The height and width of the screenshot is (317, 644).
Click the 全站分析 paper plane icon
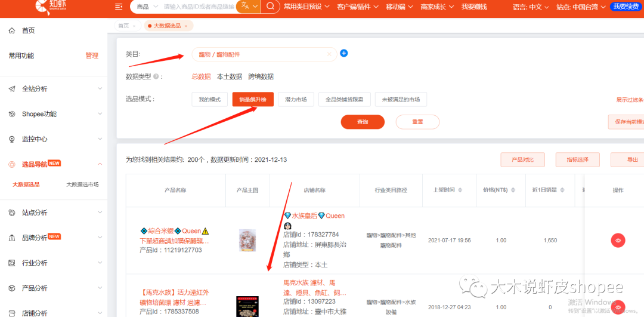(12, 89)
